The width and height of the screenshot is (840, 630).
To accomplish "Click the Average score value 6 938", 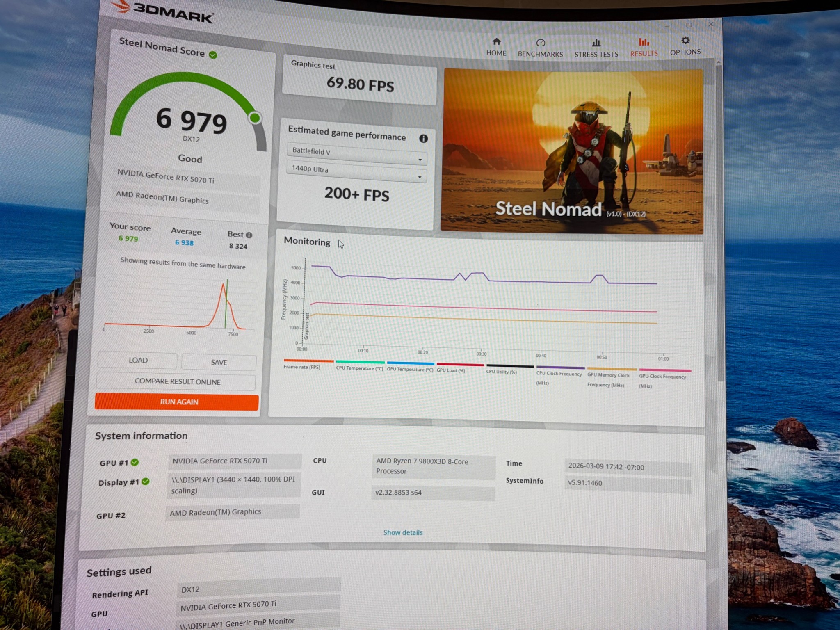I will tap(185, 242).
